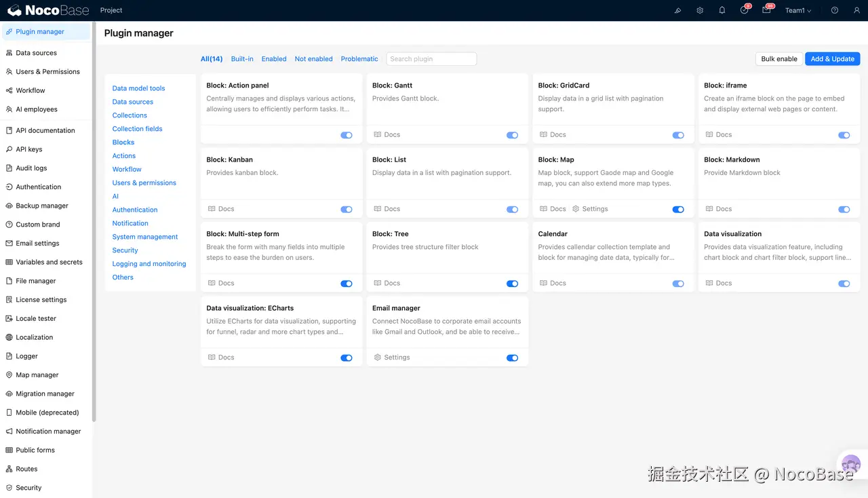This screenshot has width=868, height=498.
Task: Open the Project menu in top bar
Action: [111, 10]
